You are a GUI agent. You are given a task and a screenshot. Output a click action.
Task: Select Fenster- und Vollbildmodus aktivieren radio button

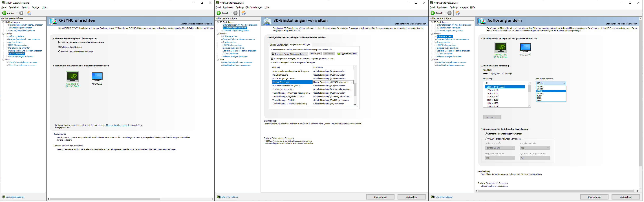(x=59, y=52)
